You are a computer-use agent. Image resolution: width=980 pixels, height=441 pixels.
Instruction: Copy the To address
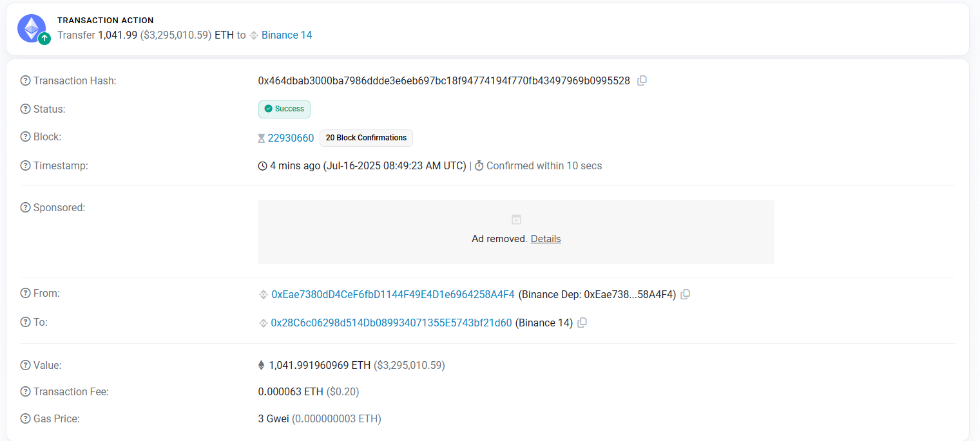pyautogui.click(x=582, y=323)
